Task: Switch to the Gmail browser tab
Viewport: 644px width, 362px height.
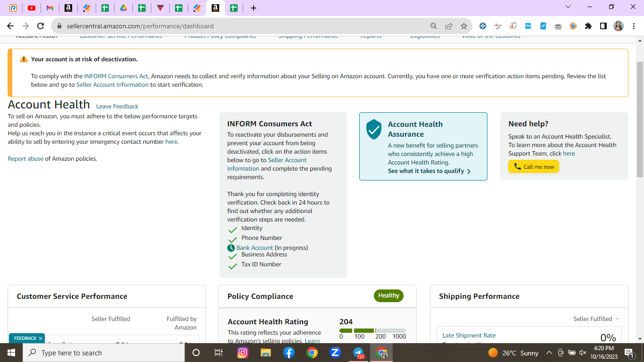Action: click(50, 8)
